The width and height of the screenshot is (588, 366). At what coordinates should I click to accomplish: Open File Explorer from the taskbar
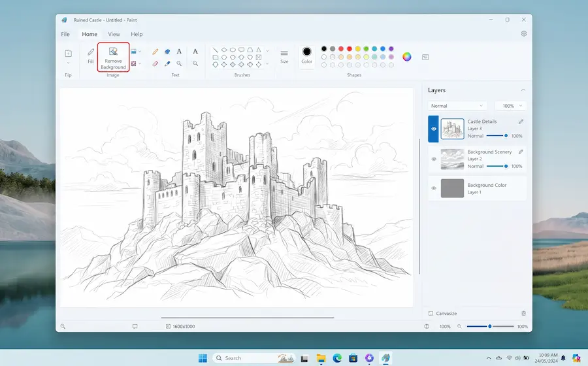pos(321,358)
